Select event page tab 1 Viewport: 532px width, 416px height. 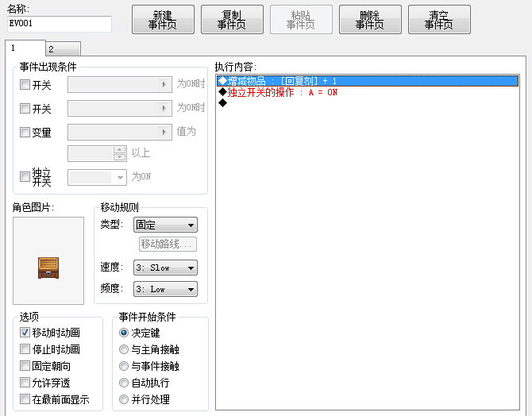click(x=25, y=48)
